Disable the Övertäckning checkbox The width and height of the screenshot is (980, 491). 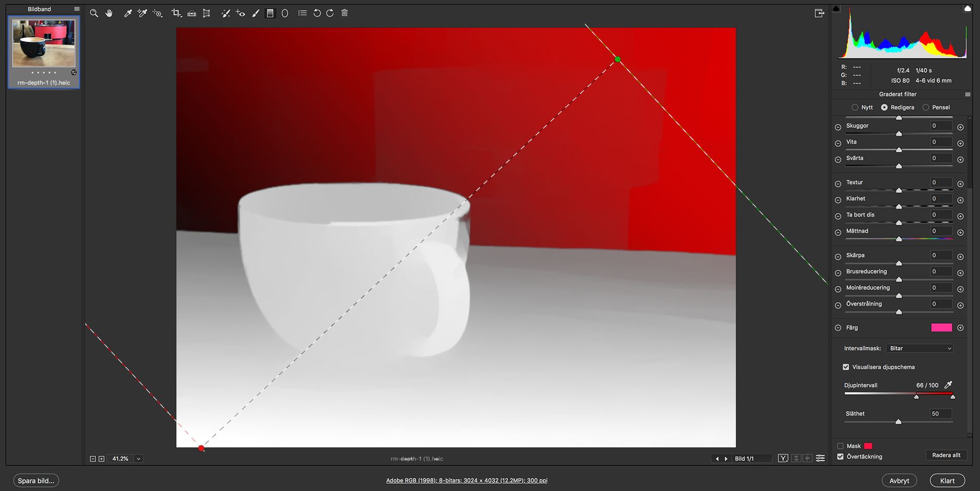(x=840, y=456)
